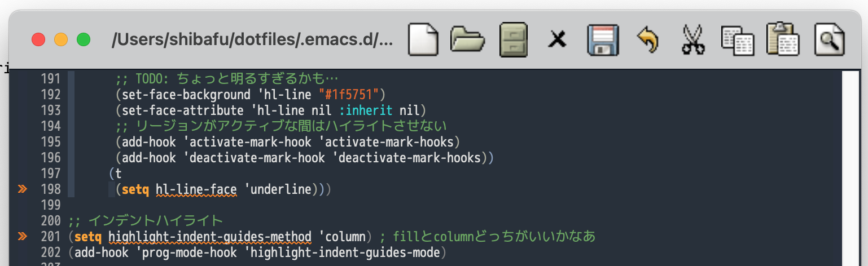
Task: Close the current buffer with X icon
Action: (558, 40)
